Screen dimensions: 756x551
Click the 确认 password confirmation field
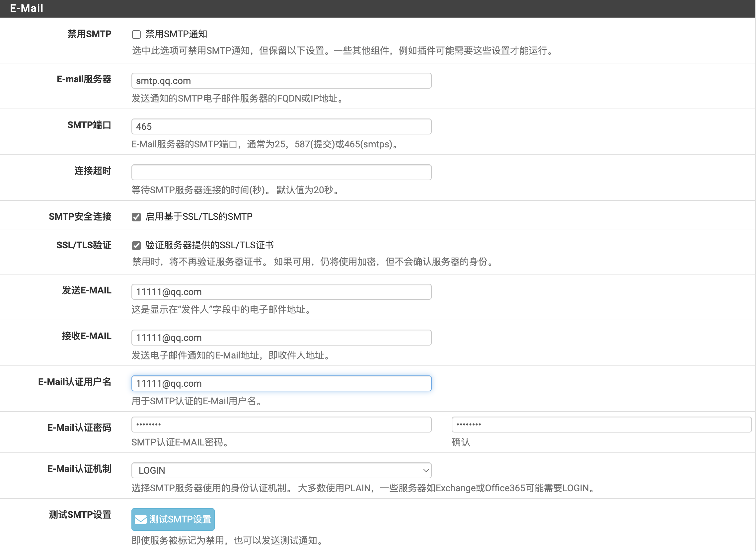tap(601, 425)
